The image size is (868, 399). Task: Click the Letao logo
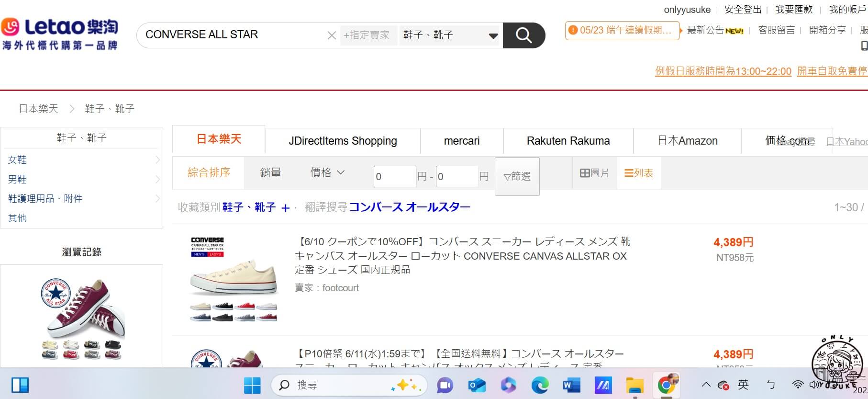[59, 34]
